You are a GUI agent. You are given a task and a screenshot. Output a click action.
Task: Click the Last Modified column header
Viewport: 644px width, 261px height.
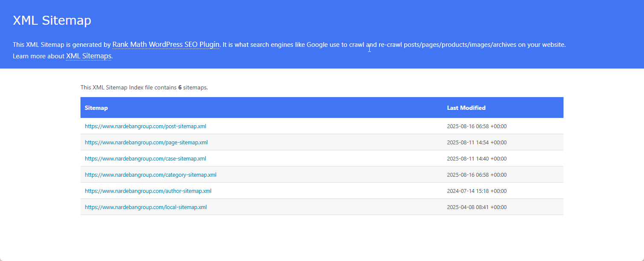pos(466,108)
